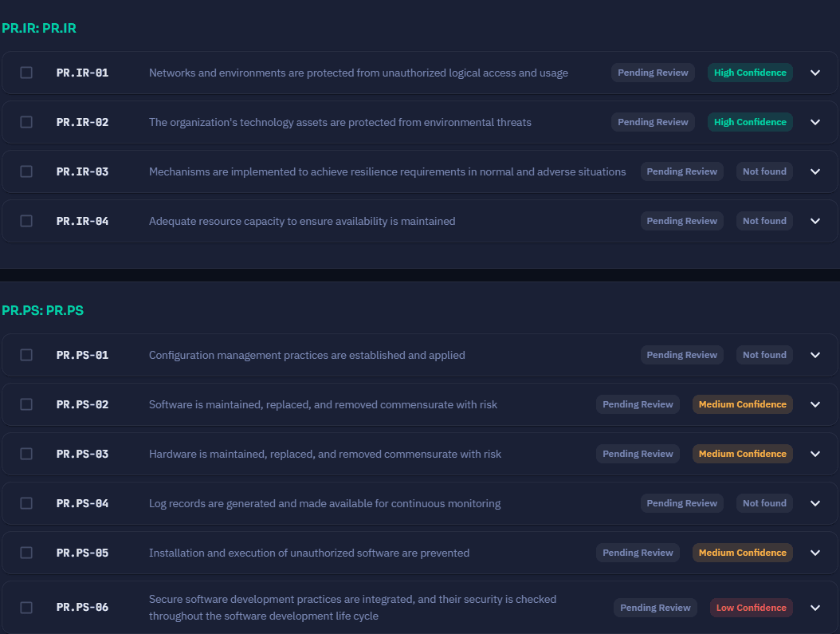Click Pending Review badge on PR.PS-03
The height and width of the screenshot is (634, 840).
click(638, 454)
